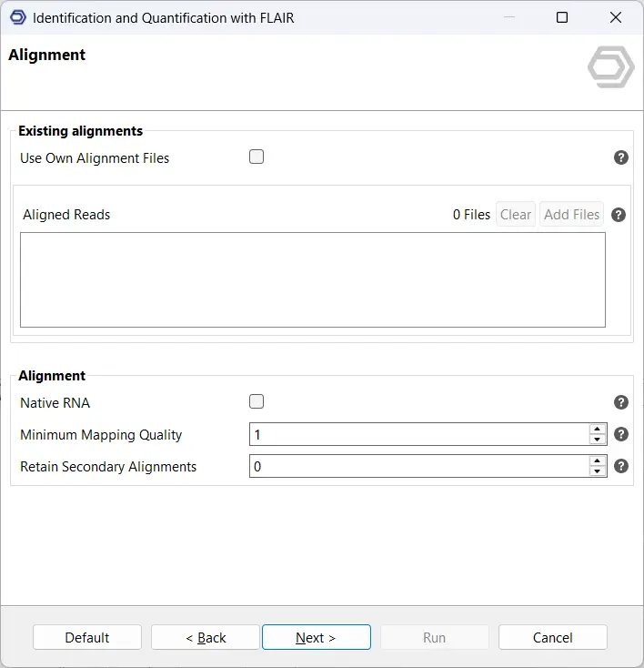Click help icon for Use Own Alignment Files
644x668 pixels.
(x=621, y=157)
